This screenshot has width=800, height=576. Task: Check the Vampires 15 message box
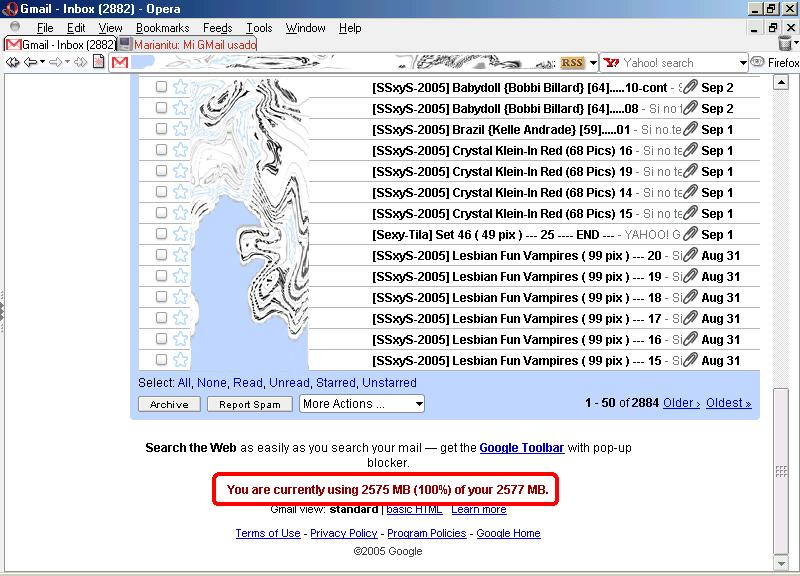161,359
